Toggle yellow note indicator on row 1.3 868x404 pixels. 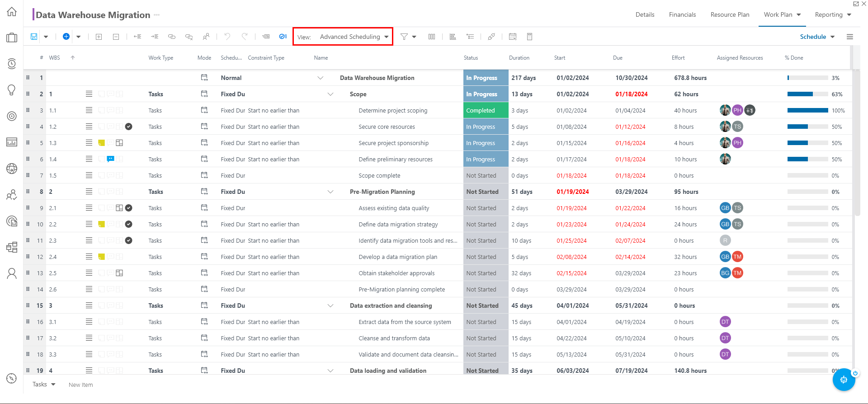[102, 143]
